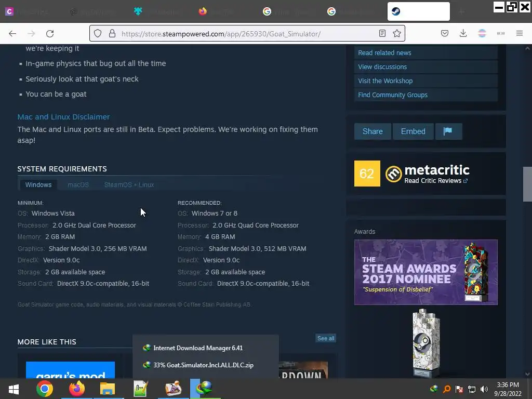Click the flag with red X tray icon
Viewport: 532px width, 399px height.
(x=459, y=389)
